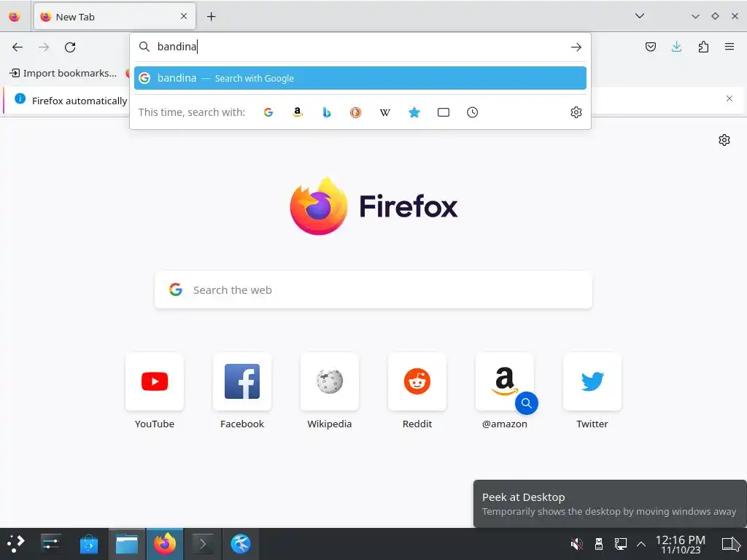Screen dimensions: 747x560
Task: Open search settings gear in dropdown
Action: pos(576,112)
